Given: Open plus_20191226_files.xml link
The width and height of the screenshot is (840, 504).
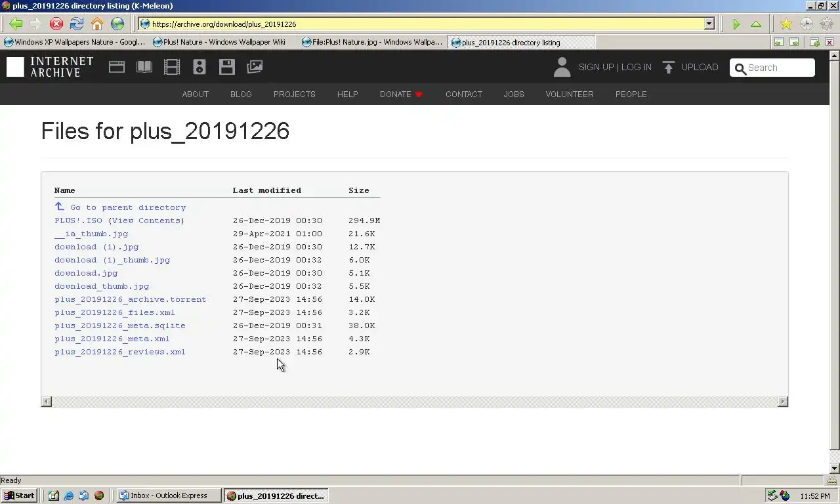Looking at the screenshot, I should click(115, 312).
